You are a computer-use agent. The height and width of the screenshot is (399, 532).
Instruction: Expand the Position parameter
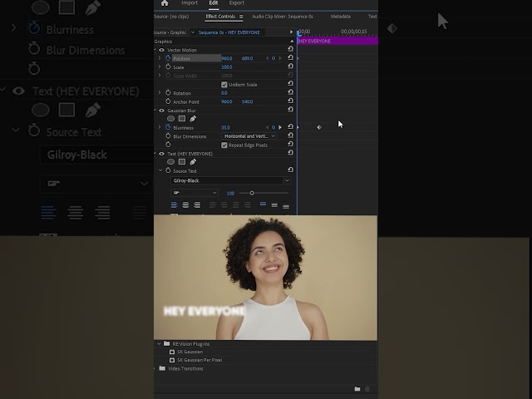(x=160, y=58)
